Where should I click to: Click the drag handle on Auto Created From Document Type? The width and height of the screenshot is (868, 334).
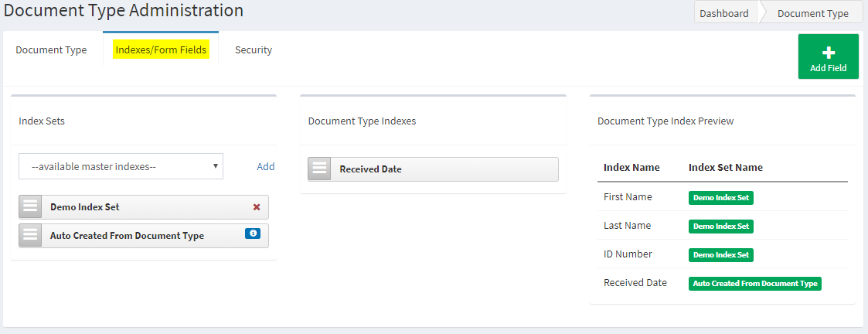30,235
